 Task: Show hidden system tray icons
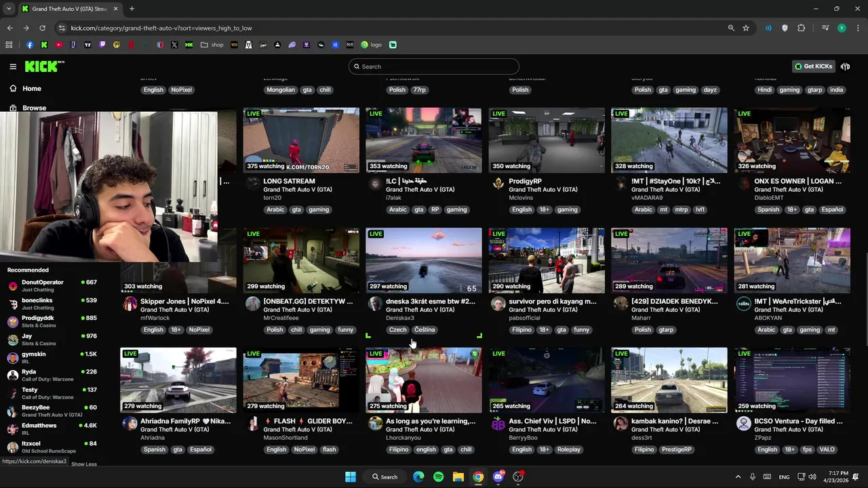(x=738, y=476)
